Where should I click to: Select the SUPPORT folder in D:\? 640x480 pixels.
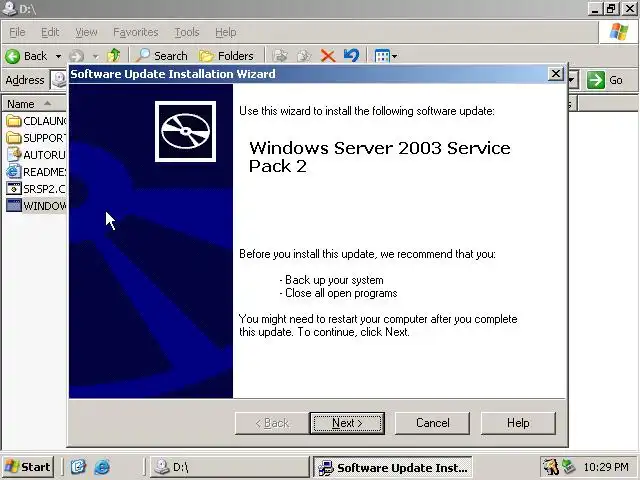[37, 138]
